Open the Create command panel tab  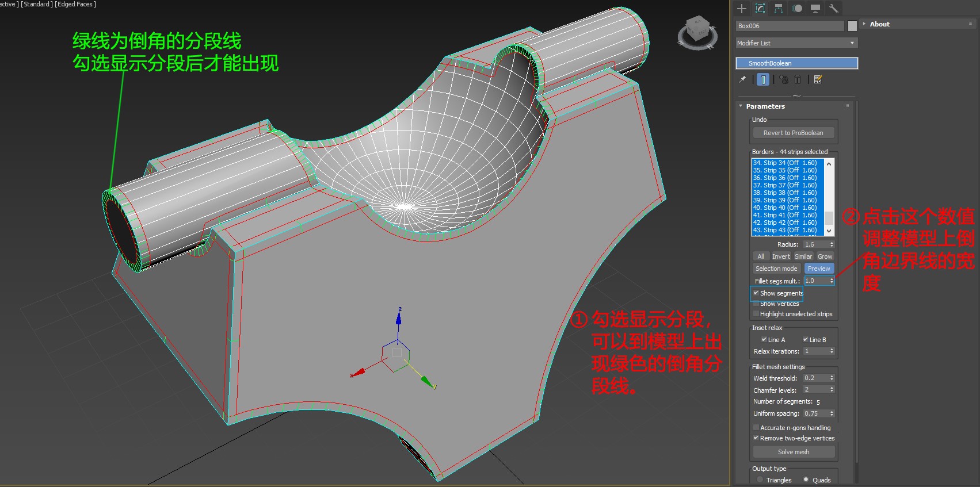tap(742, 8)
